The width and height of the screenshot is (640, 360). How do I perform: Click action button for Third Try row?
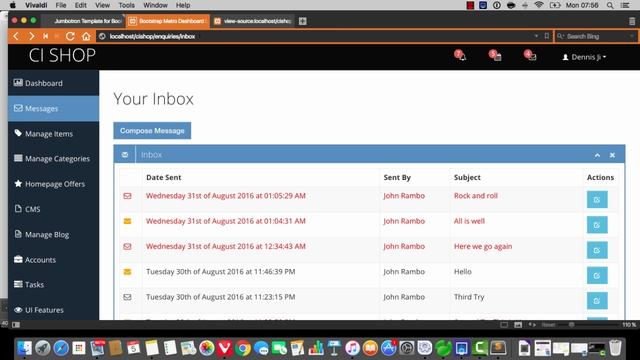(x=597, y=301)
